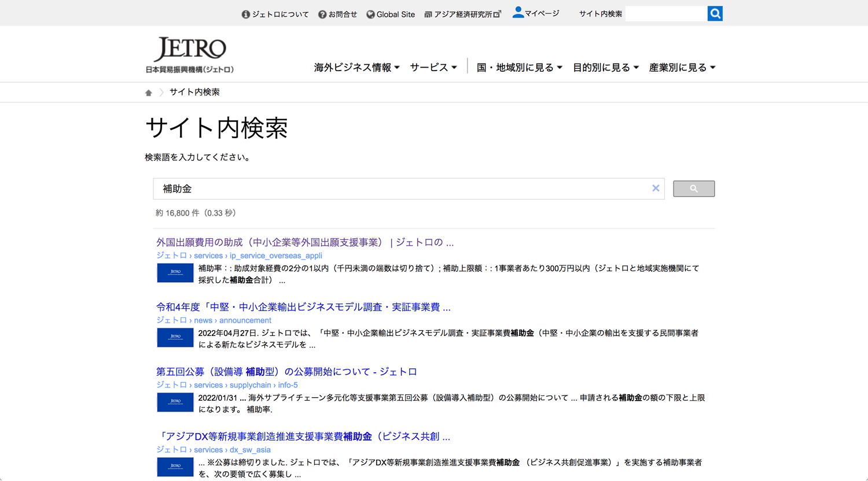Clear the search box with X icon
This screenshot has height=481, width=868.
(x=656, y=188)
